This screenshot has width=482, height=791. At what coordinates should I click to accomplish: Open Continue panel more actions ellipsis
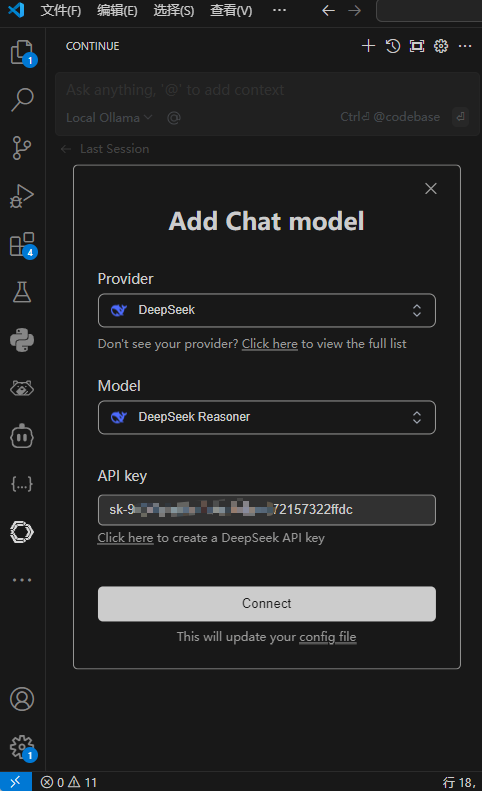(x=465, y=46)
